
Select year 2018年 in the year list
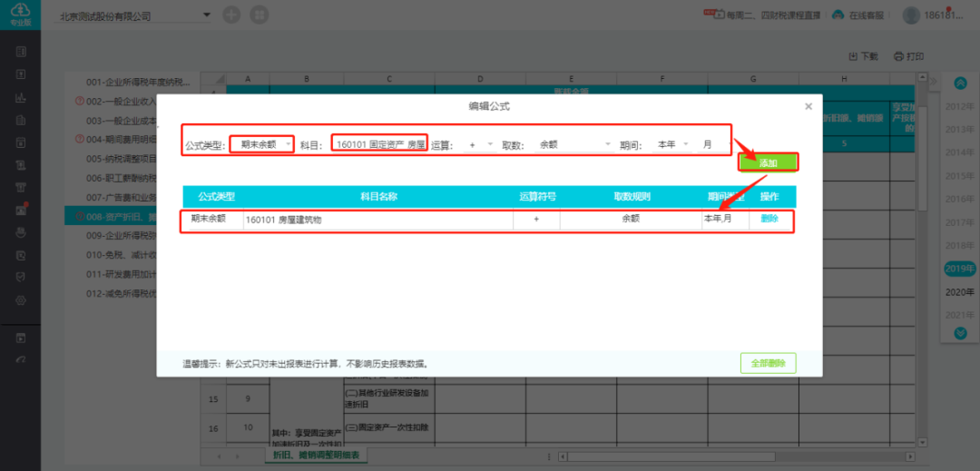[x=960, y=246]
